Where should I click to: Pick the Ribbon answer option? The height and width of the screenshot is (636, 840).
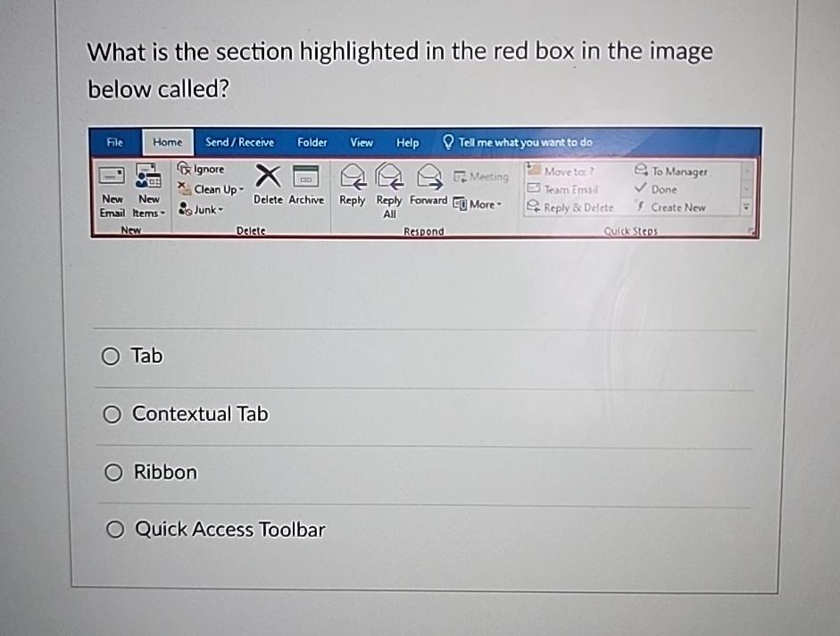[x=114, y=472]
